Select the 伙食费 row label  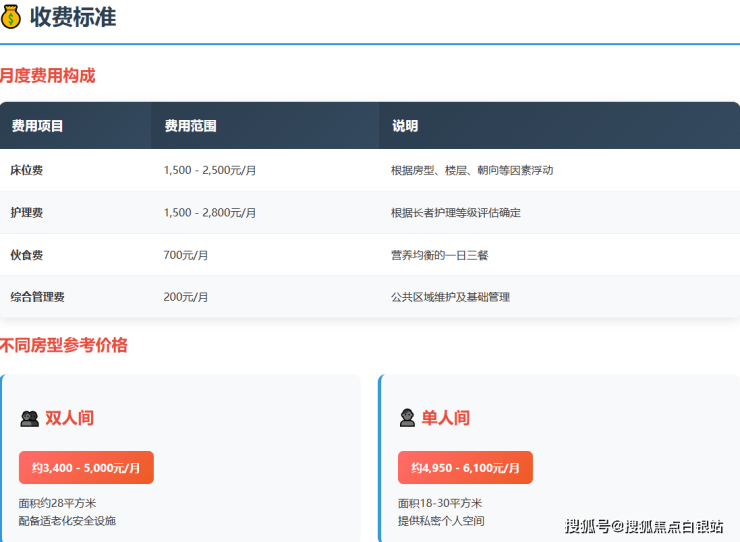pos(27,255)
